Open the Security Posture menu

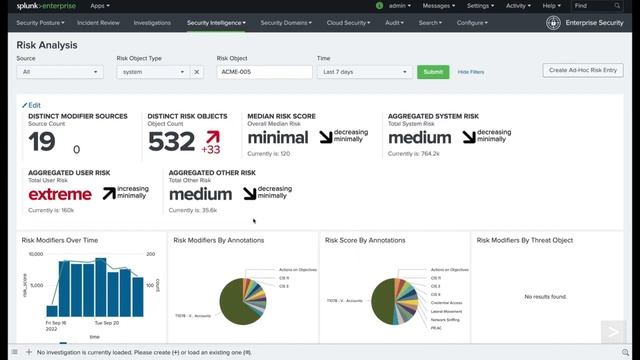coord(40,23)
